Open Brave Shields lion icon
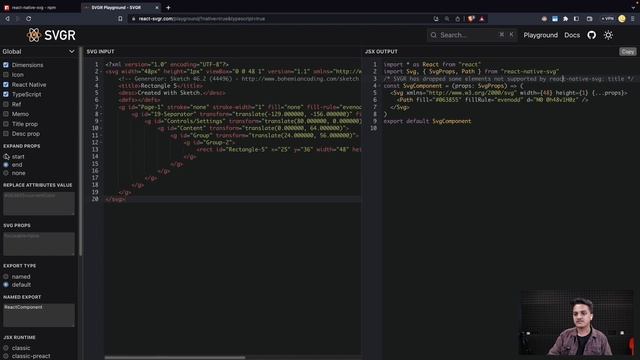Viewport: 640px width, 360px height. (x=471, y=19)
